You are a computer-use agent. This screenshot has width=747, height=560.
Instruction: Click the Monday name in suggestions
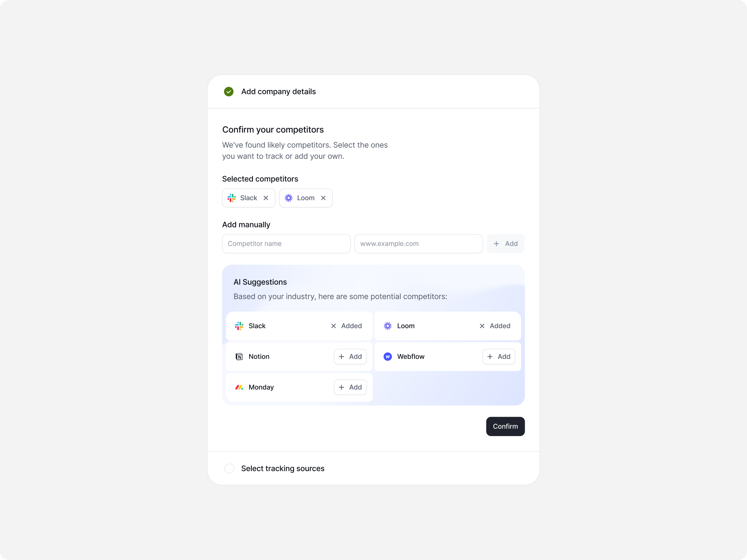(261, 387)
